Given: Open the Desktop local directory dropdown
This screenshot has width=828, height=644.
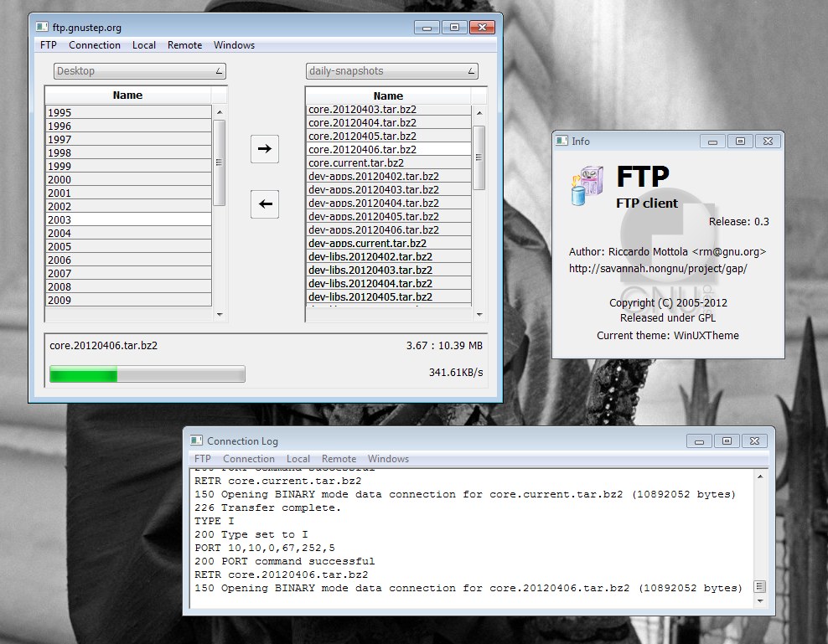Looking at the screenshot, I should coord(140,71).
